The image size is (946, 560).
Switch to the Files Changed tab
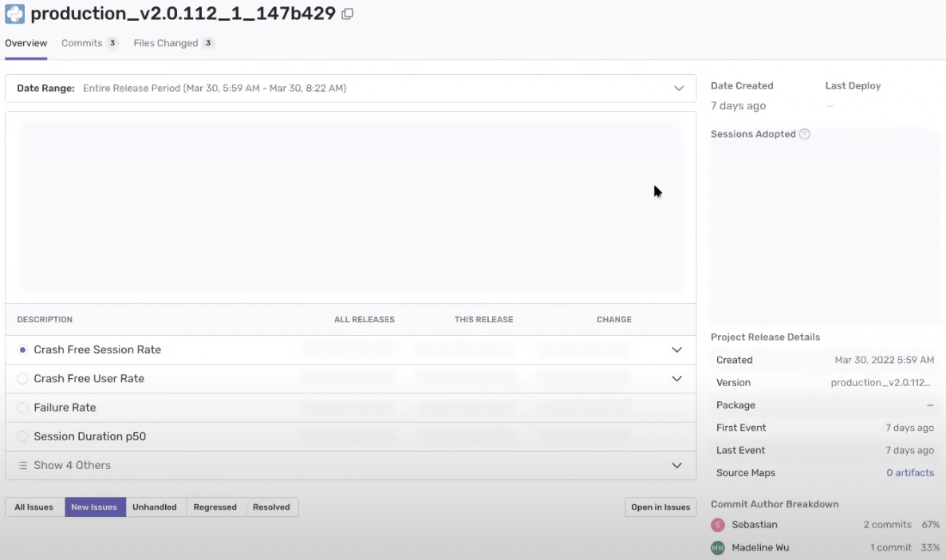(x=174, y=43)
